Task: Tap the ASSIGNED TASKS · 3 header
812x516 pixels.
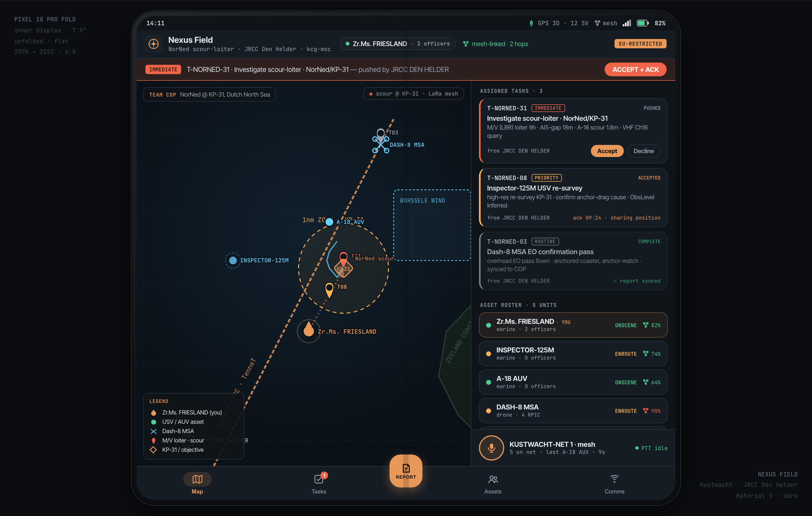Action: [511, 91]
